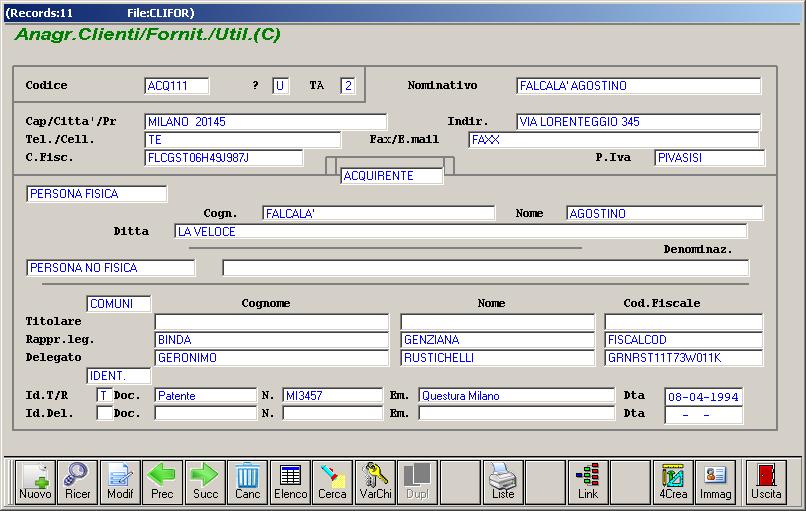This screenshot has width=806, height=511.
Task: Click Delegato name RUSTICHELLI
Action: tap(498, 358)
